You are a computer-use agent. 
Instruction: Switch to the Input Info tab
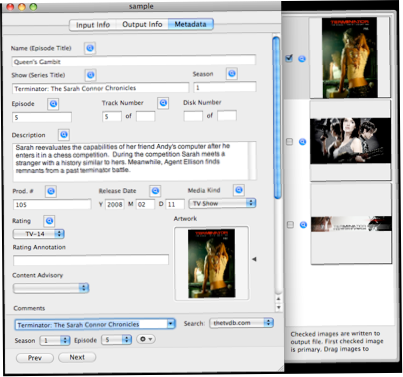(93, 25)
